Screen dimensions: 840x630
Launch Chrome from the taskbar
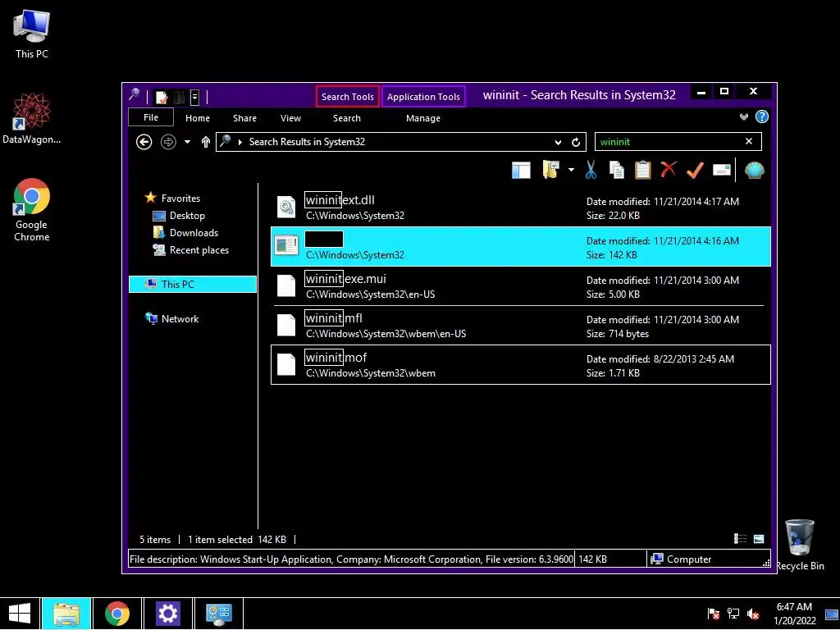(116, 614)
